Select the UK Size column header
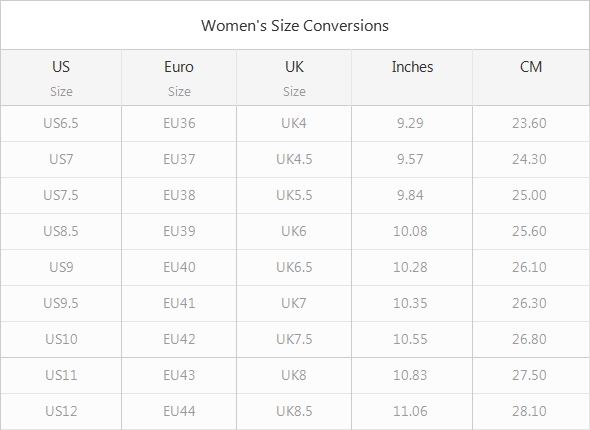590x430 pixels. 294,78
